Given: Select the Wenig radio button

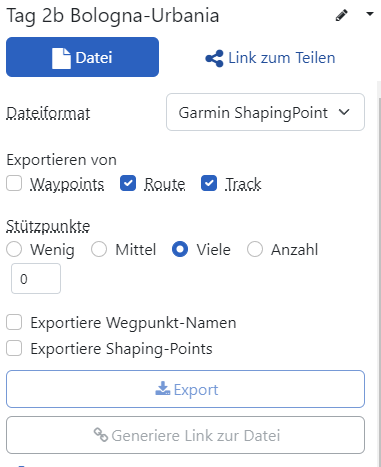Looking at the screenshot, I should (x=14, y=249).
